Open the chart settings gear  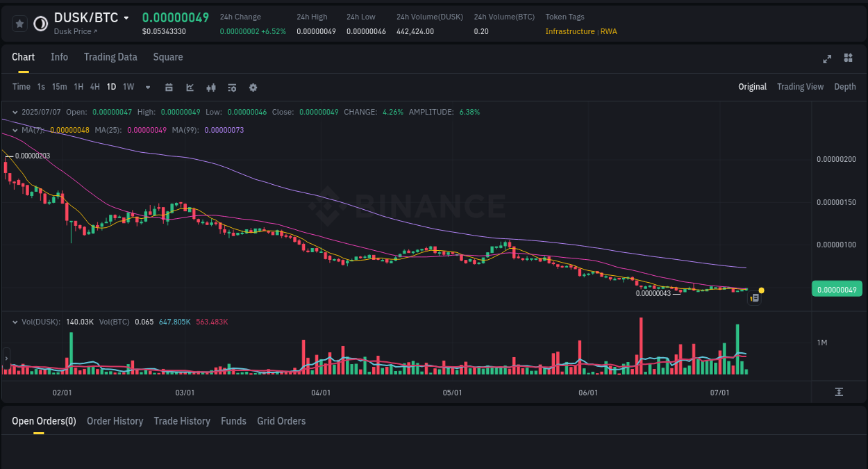tap(253, 87)
